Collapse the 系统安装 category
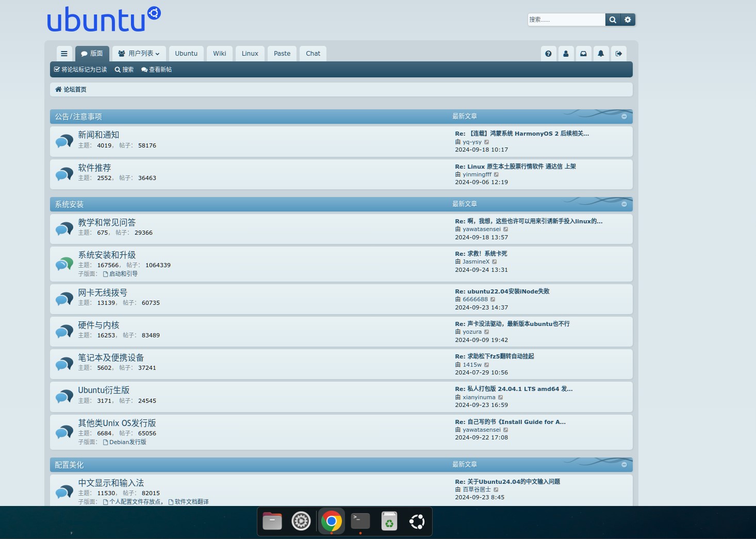This screenshot has height=539, width=756. 624,204
